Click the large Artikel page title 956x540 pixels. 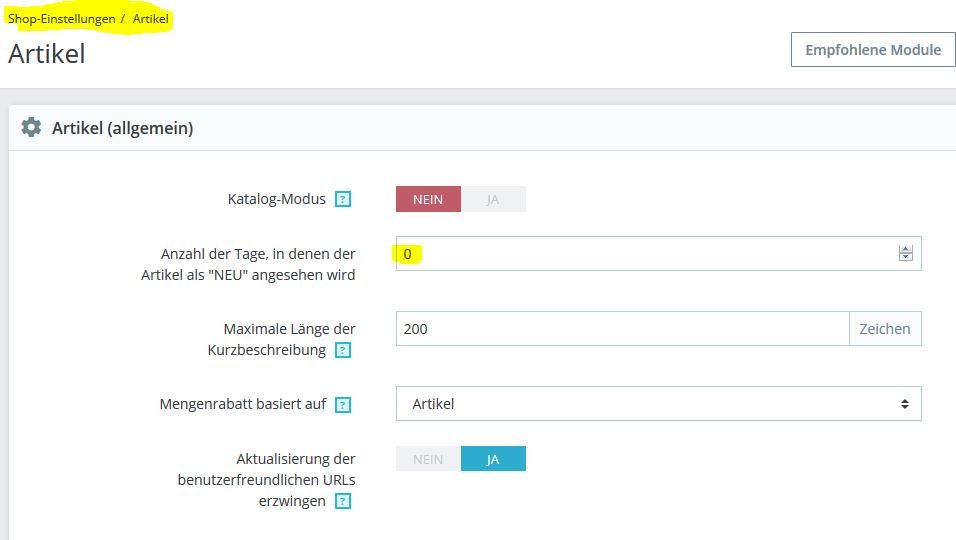46,54
